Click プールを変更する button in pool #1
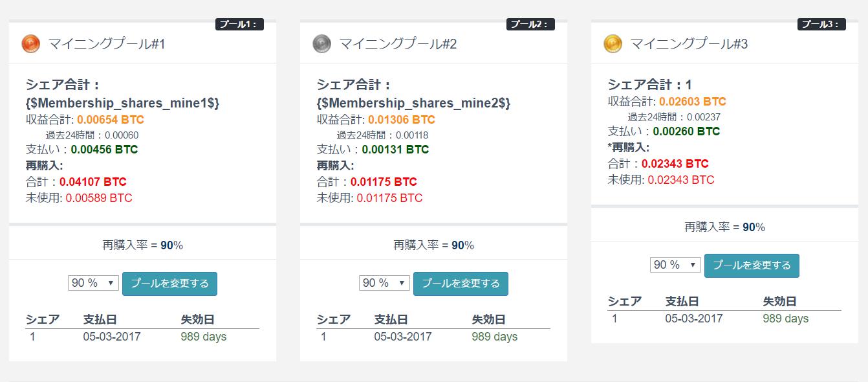 coord(169,284)
